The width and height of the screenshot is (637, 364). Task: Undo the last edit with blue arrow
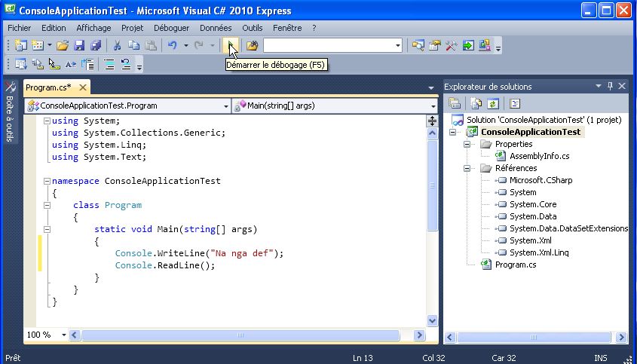173,45
